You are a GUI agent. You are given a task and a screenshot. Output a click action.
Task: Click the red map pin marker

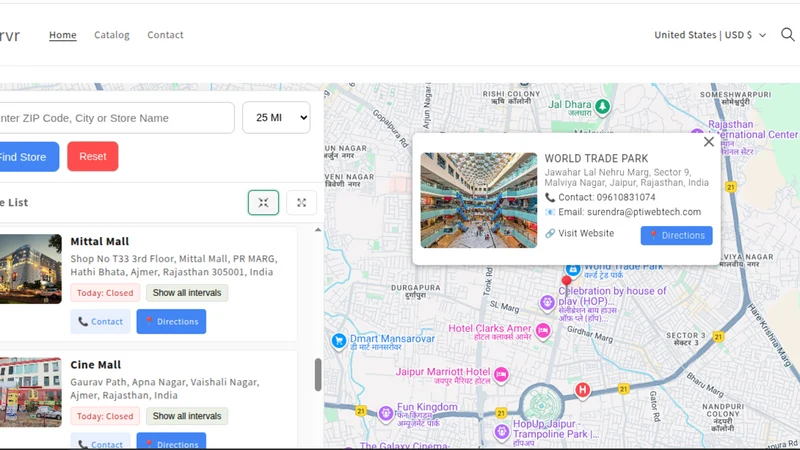[566, 282]
